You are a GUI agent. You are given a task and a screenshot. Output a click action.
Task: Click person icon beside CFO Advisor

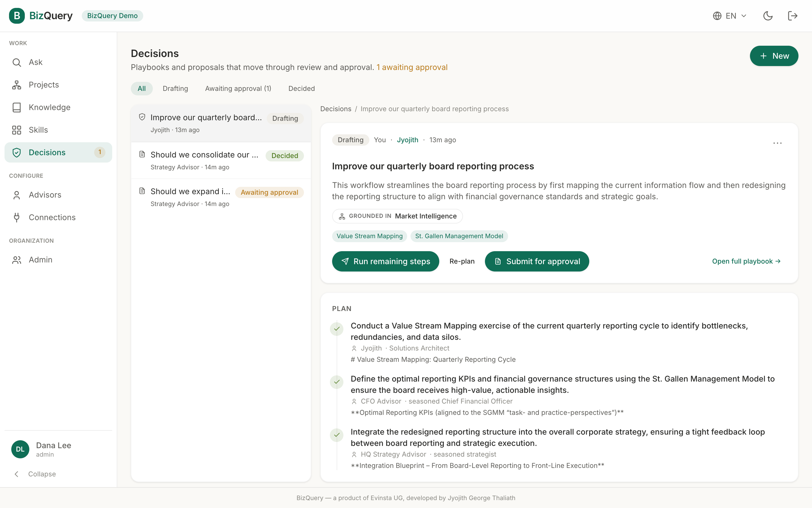354,402
